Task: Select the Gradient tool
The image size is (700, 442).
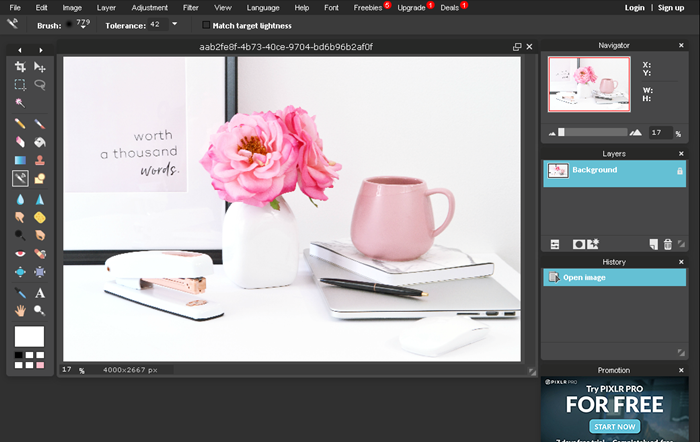Action: click(20, 160)
